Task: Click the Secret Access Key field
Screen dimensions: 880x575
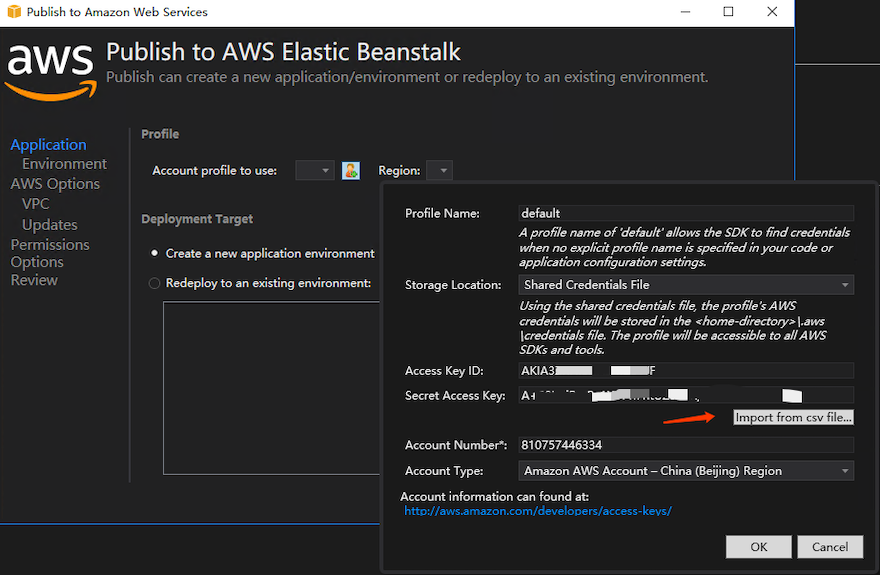Action: pos(686,395)
